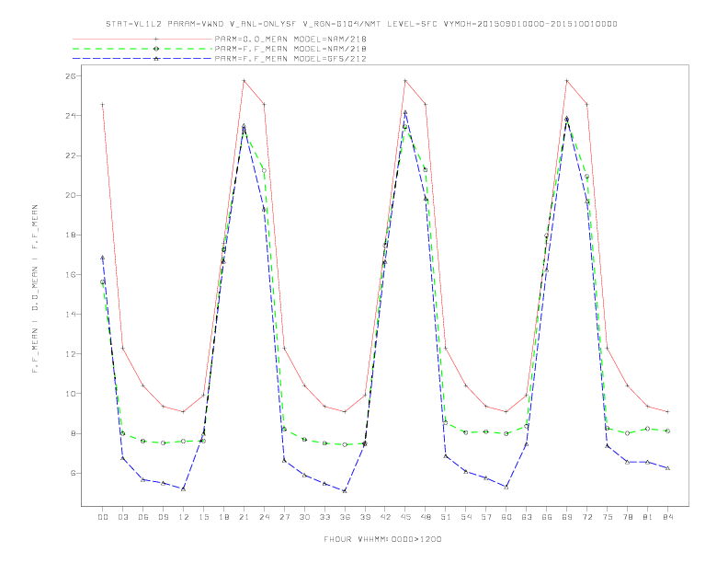The height and width of the screenshot is (563, 728).
Task: Click y-axis tick value 16
Action: [x=70, y=274]
